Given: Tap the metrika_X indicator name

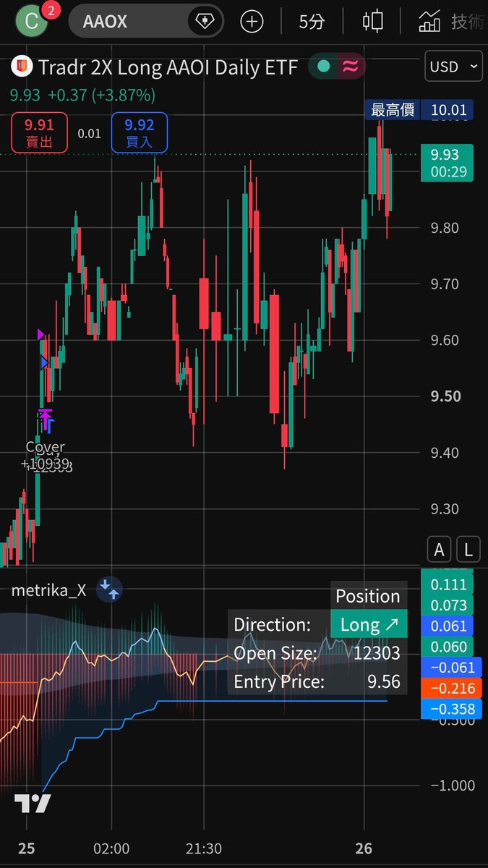Looking at the screenshot, I should coord(48,590).
